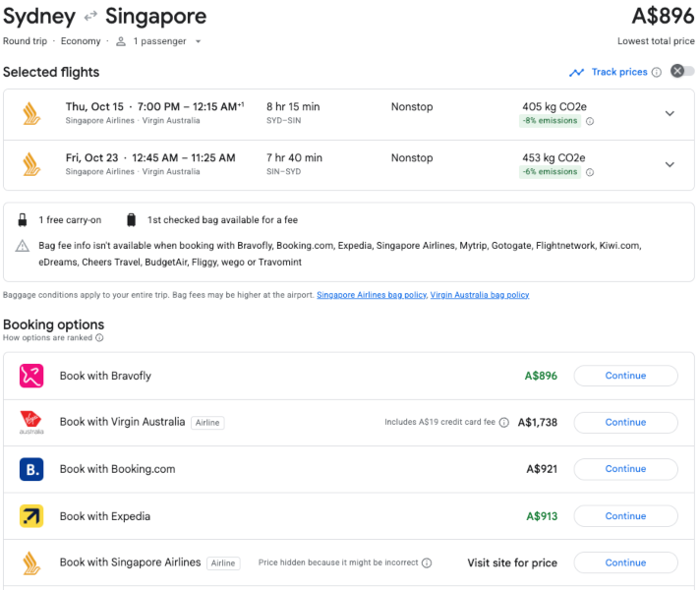Click Visit site for price text
This screenshot has height=590, width=700.
coord(512,562)
